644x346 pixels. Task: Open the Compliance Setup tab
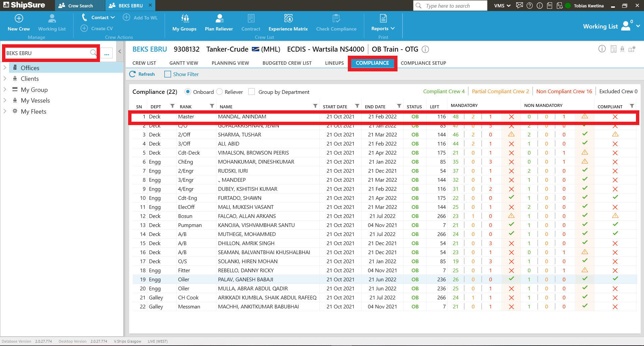click(423, 63)
